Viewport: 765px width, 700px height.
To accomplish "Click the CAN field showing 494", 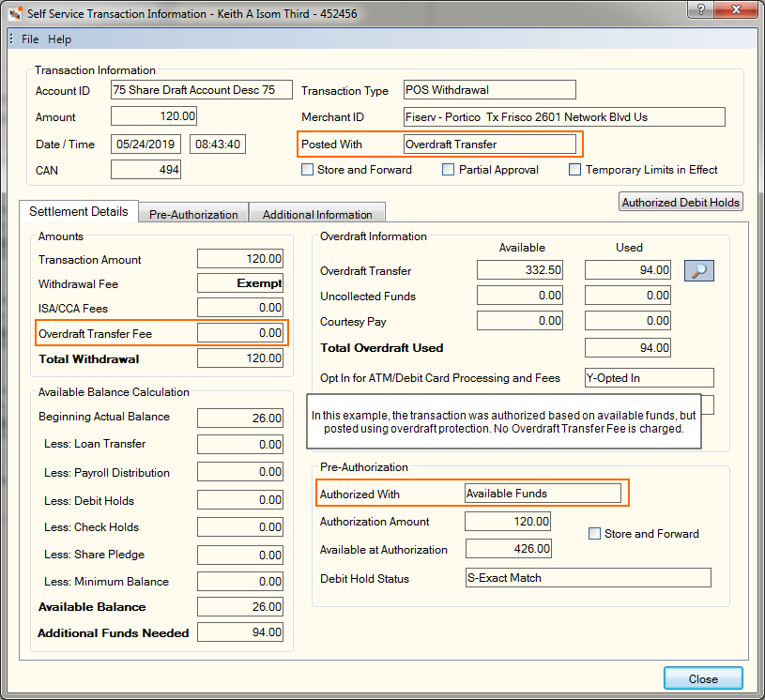I will pos(145,169).
